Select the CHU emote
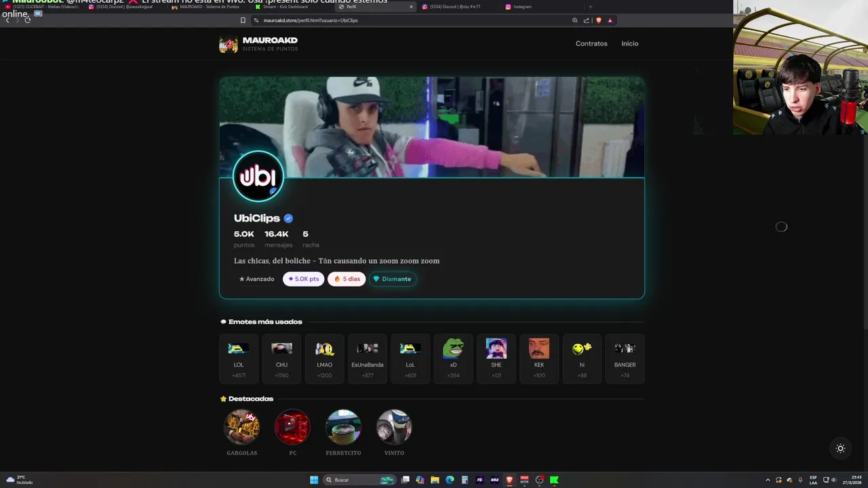The height and width of the screenshot is (488, 868). click(281, 359)
